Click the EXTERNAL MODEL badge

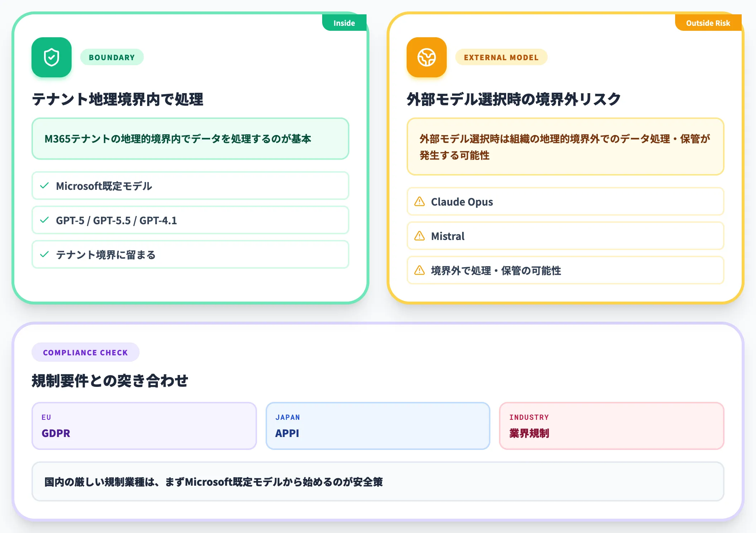[501, 57]
